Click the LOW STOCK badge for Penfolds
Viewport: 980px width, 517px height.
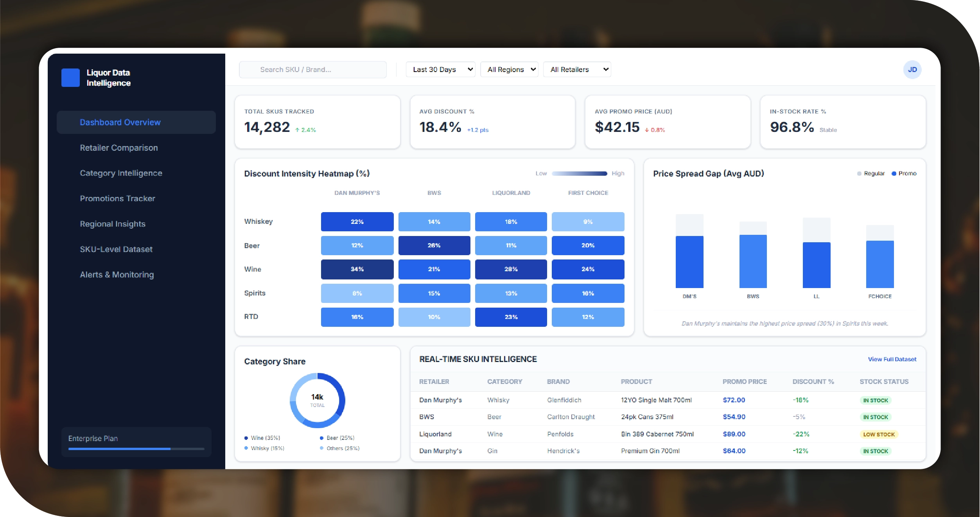pyautogui.click(x=878, y=434)
